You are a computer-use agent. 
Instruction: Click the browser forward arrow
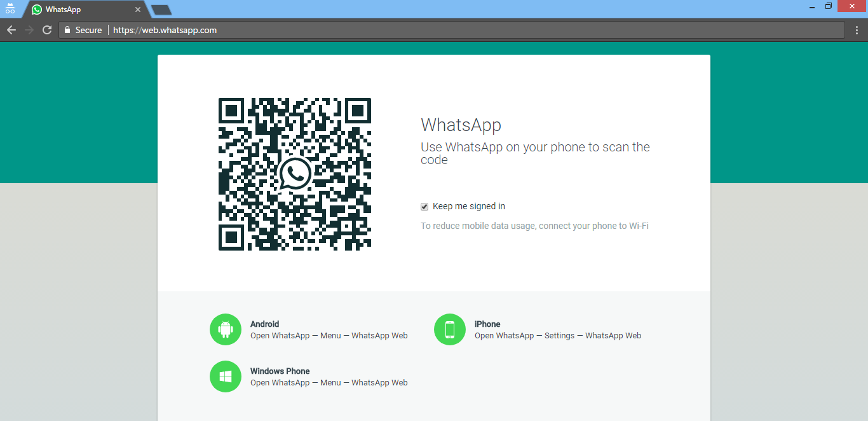pos(29,30)
